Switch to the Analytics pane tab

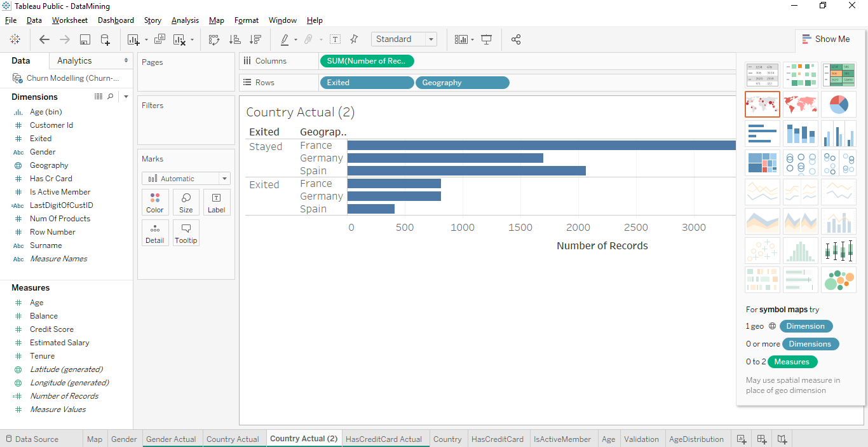click(74, 60)
